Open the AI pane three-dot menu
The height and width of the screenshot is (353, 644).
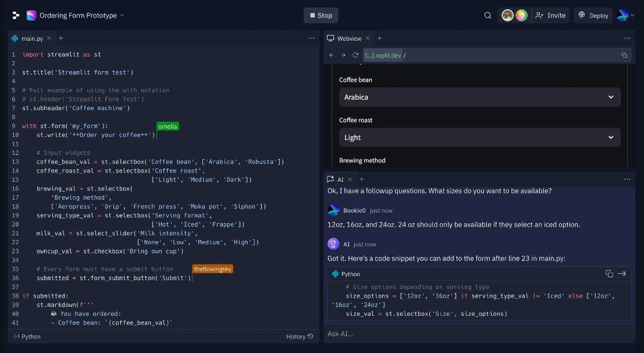click(x=627, y=179)
